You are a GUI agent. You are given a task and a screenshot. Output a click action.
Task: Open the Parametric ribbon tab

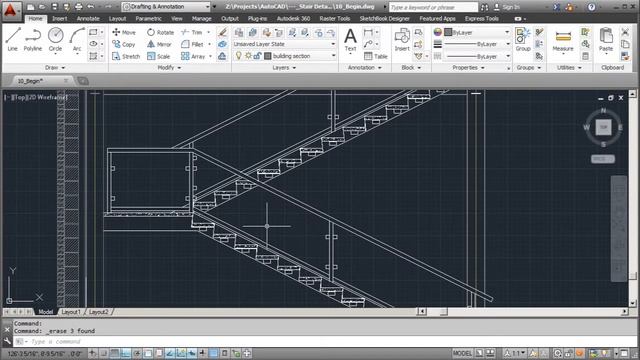148,19
